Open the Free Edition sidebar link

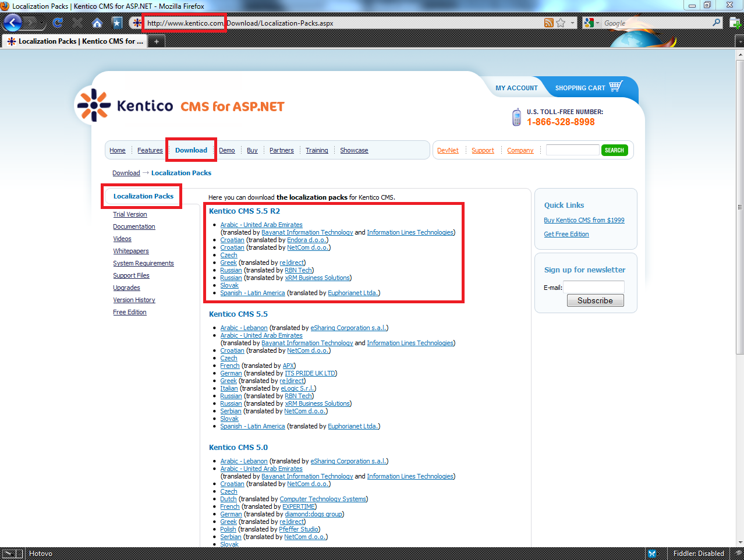pyautogui.click(x=130, y=312)
